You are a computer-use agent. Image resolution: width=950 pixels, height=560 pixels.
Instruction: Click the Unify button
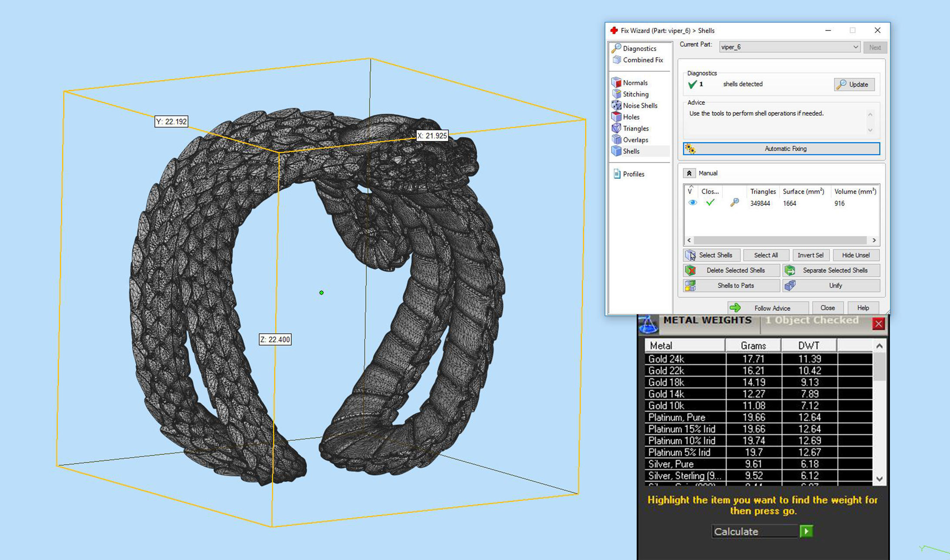click(831, 285)
